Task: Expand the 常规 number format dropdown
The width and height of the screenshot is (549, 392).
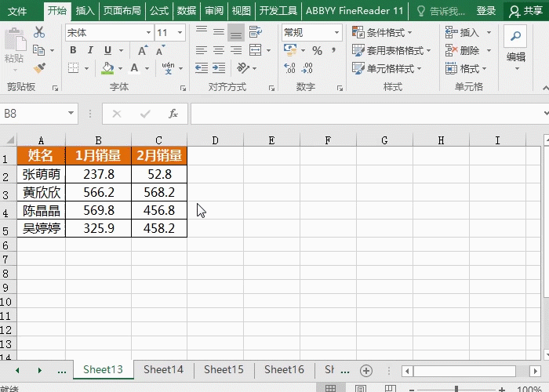Action: [336, 33]
